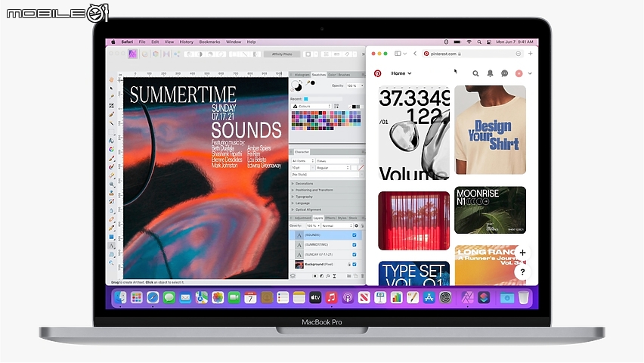Open Finder from the Dock
The image size is (644, 363).
point(120,297)
